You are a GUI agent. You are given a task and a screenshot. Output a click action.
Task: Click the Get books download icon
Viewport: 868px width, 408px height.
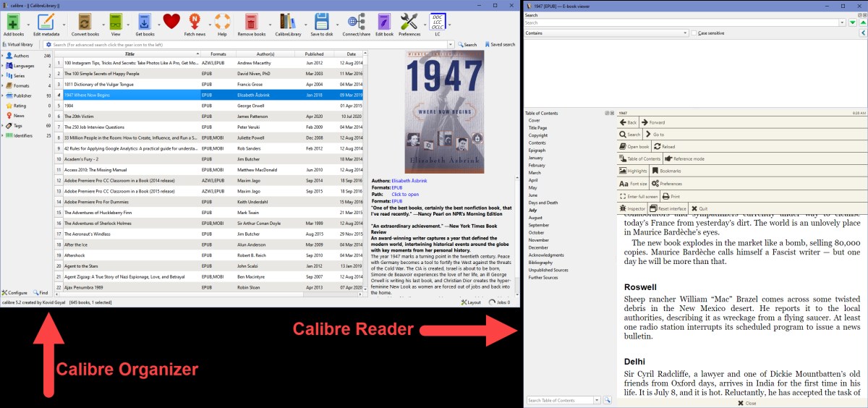pos(145,22)
